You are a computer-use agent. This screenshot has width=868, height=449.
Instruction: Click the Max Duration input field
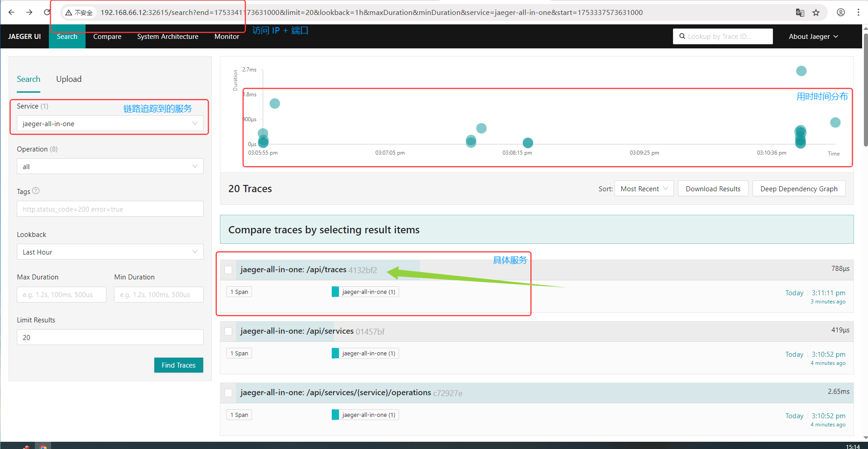(62, 294)
